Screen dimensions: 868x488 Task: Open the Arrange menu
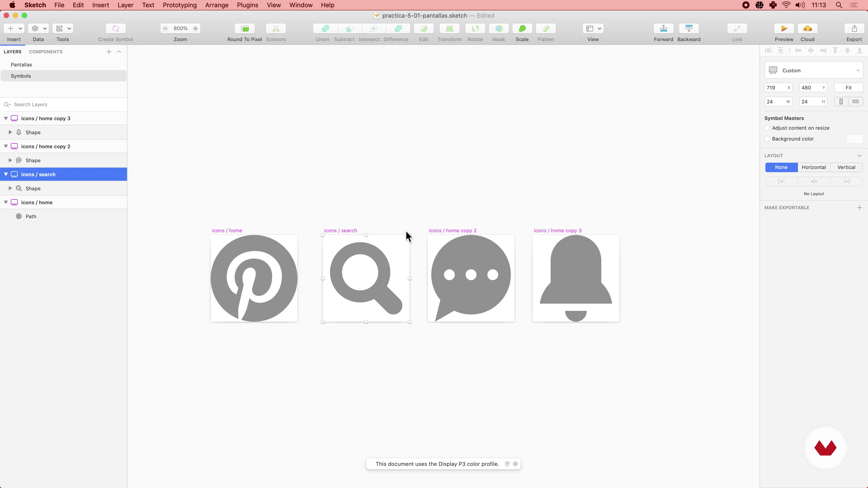[217, 5]
